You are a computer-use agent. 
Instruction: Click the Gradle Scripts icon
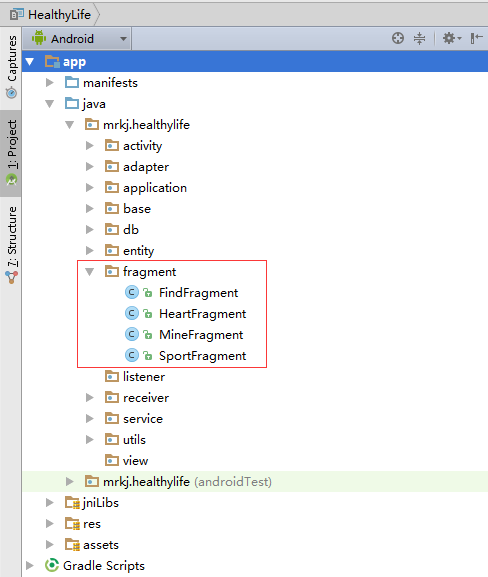(52, 565)
